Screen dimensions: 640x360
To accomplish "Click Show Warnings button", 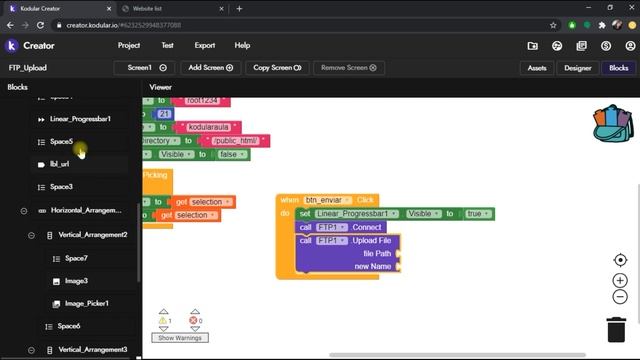I will click(180, 338).
